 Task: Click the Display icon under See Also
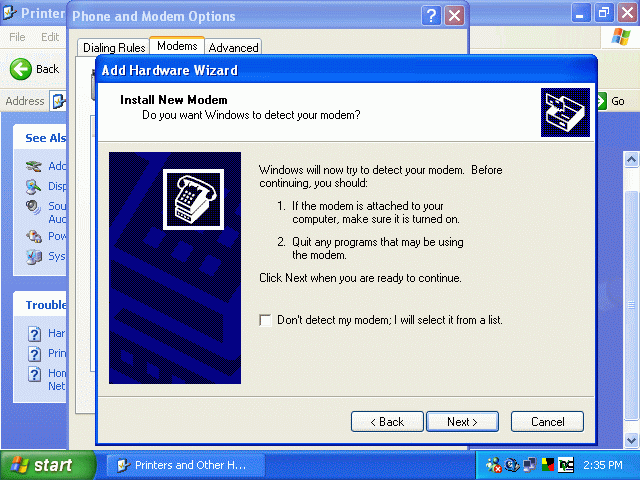pyautogui.click(x=33, y=186)
